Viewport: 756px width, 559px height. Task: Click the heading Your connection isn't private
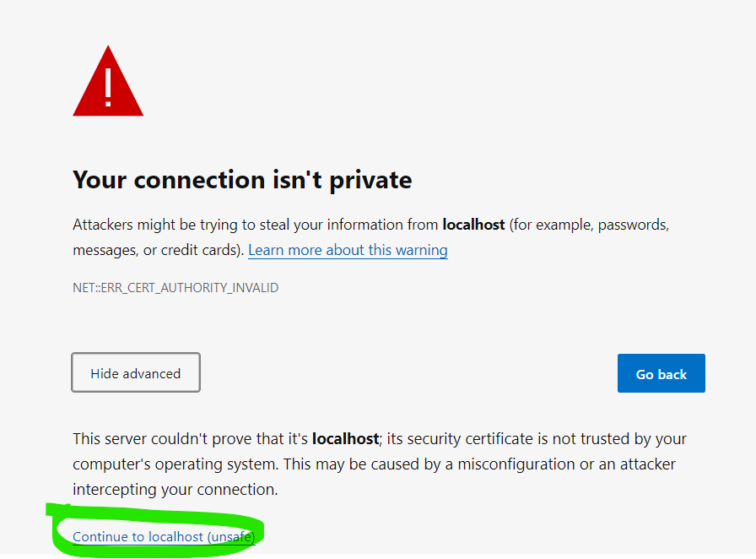(242, 179)
